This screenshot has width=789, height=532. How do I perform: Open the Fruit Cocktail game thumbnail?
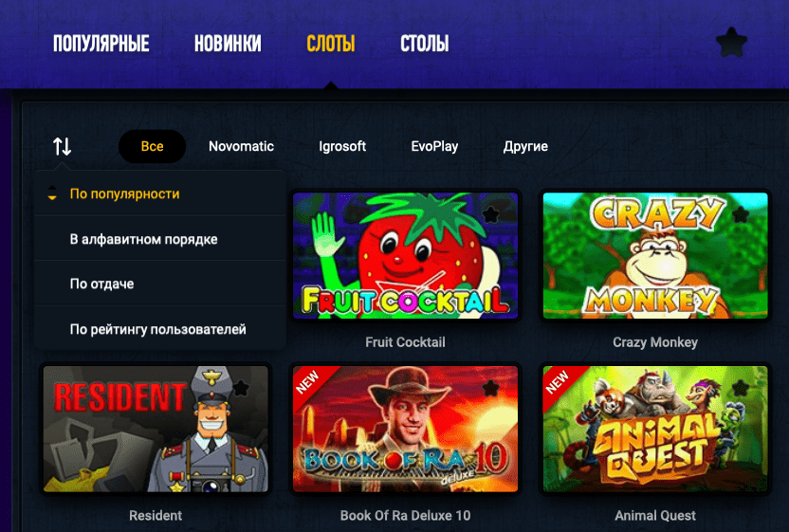(x=405, y=255)
